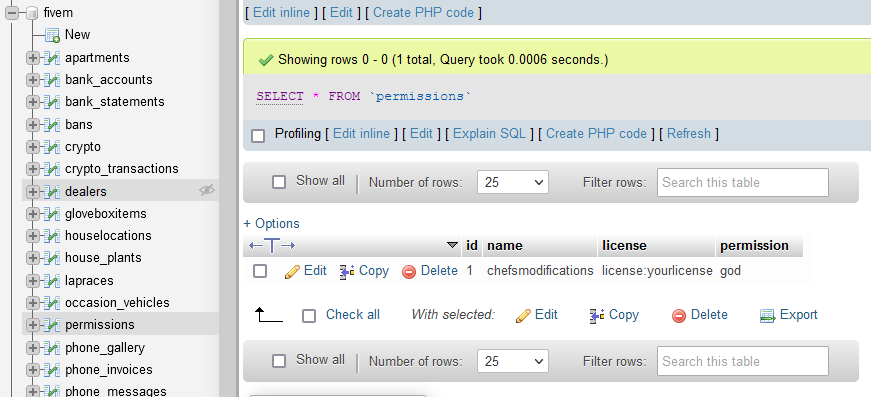Click the occasion_vehicles table icon
The image size is (871, 397).
click(52, 303)
